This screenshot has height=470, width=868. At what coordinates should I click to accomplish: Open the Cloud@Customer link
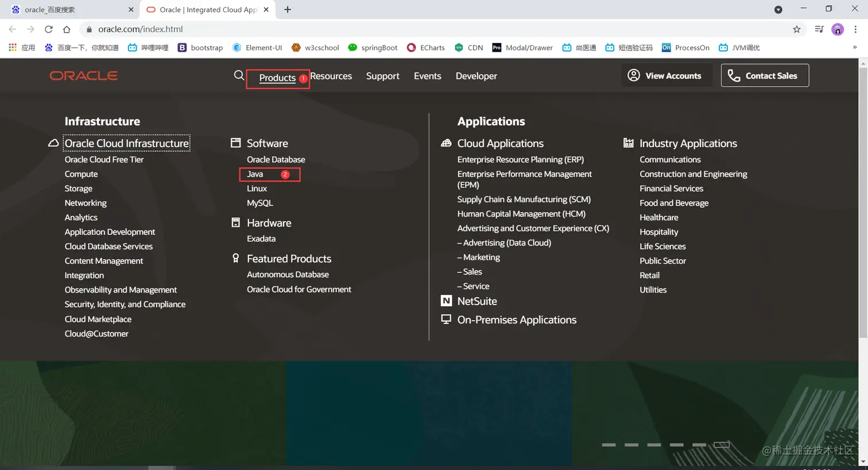(96, 334)
